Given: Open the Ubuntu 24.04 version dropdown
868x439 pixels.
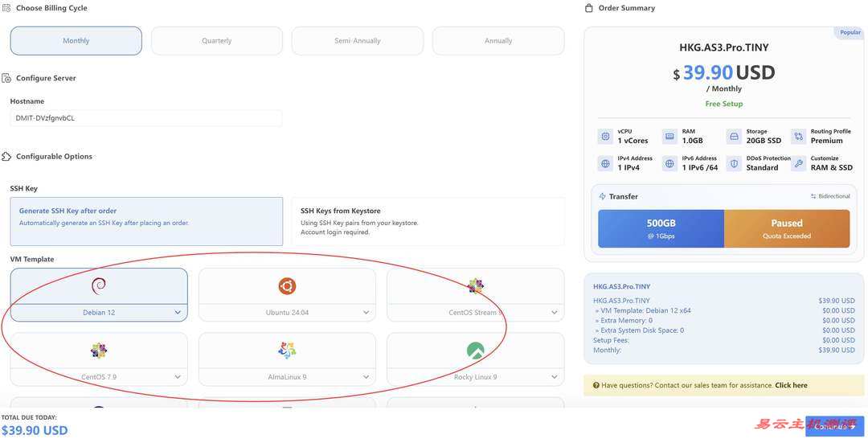Looking at the screenshot, I should coord(366,313).
